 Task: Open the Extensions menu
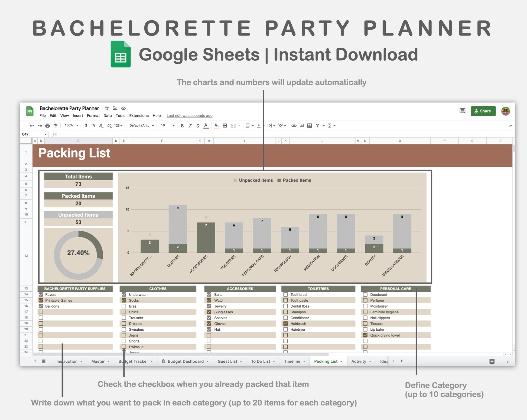pyautogui.click(x=139, y=116)
